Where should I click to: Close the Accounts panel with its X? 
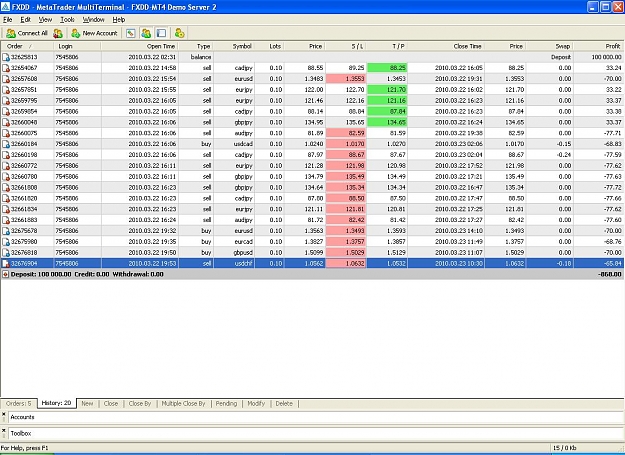pos(4,414)
